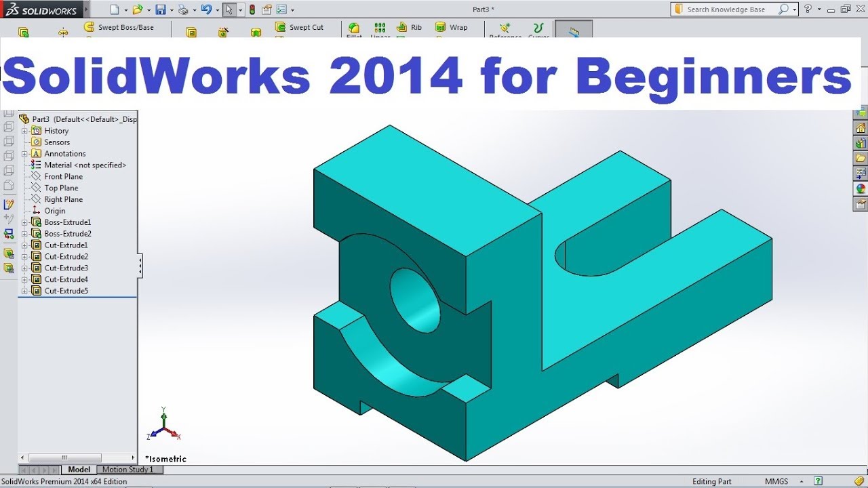The height and width of the screenshot is (488, 868).
Task: Select the Cut-Extrude5 feature
Action: (x=60, y=291)
